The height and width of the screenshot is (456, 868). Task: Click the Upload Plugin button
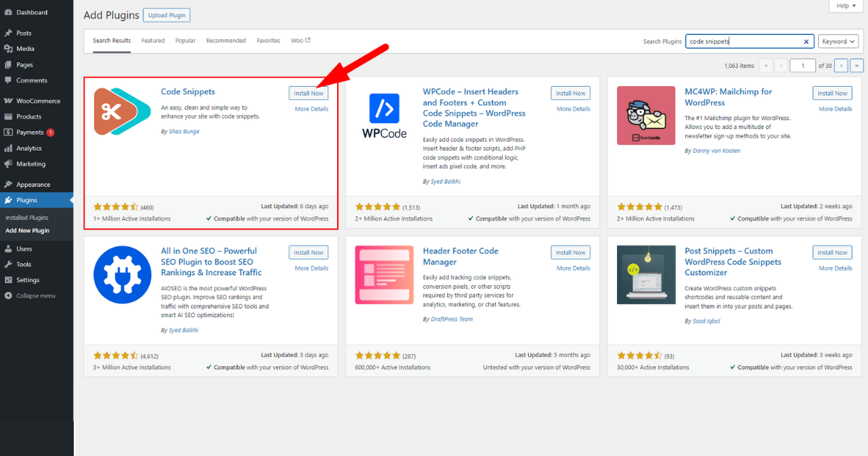tap(166, 15)
